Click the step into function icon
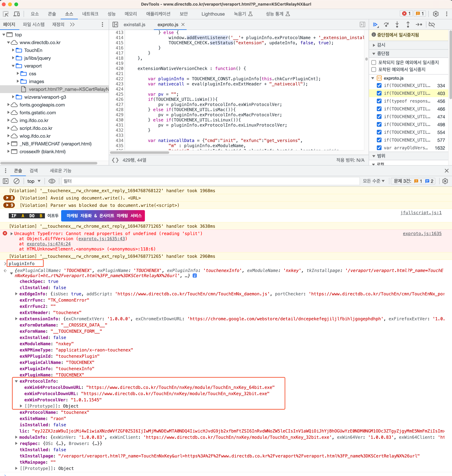452x476 pixels. pos(397,25)
